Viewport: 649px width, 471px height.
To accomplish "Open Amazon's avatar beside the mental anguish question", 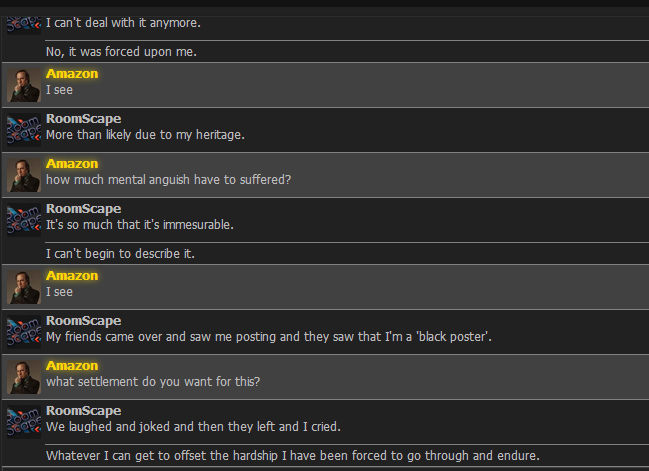I will [x=24, y=175].
